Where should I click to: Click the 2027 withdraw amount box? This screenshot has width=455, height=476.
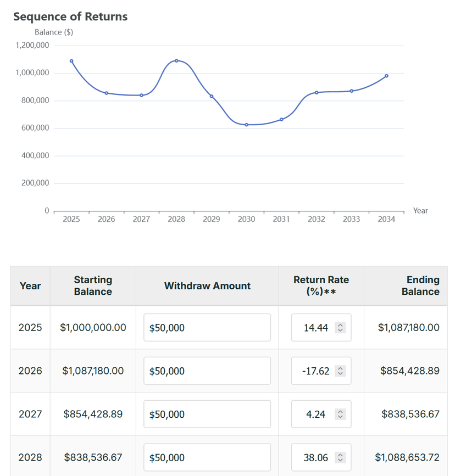(207, 415)
